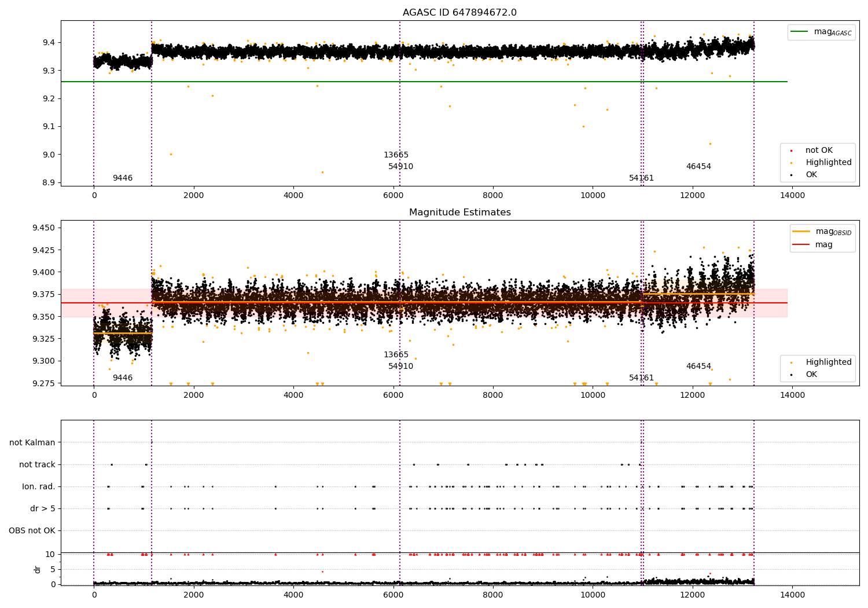Click the 6000 x-axis tick of middle plot

(x=393, y=395)
